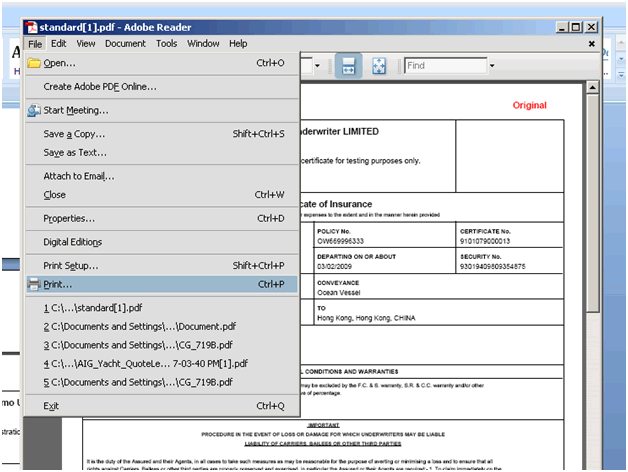Expand the Find options dropdown arrow
Image resolution: width=628 pixels, height=472 pixels.
(x=492, y=66)
